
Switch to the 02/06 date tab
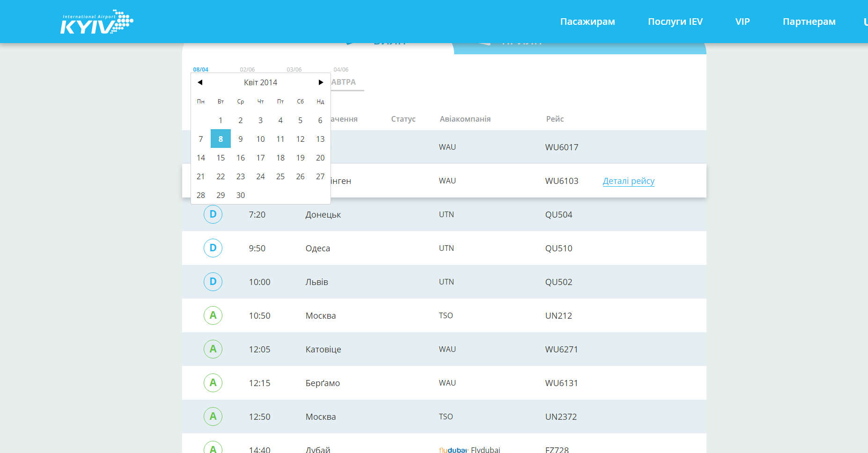[247, 69]
